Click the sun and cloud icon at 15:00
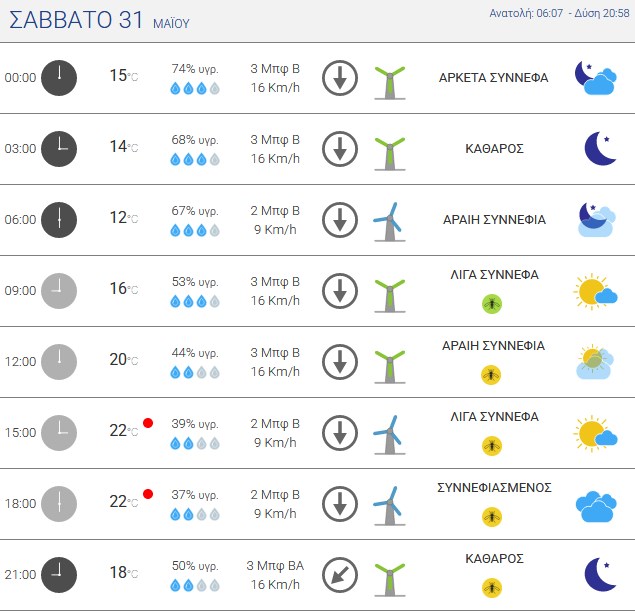635x614 pixels. click(x=595, y=433)
